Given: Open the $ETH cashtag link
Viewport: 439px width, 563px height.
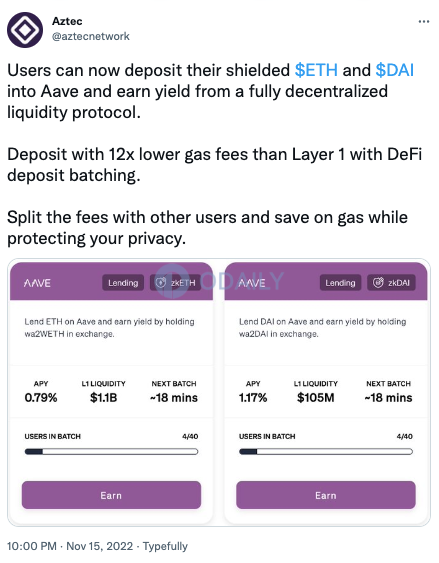Looking at the screenshot, I should click(316, 70).
